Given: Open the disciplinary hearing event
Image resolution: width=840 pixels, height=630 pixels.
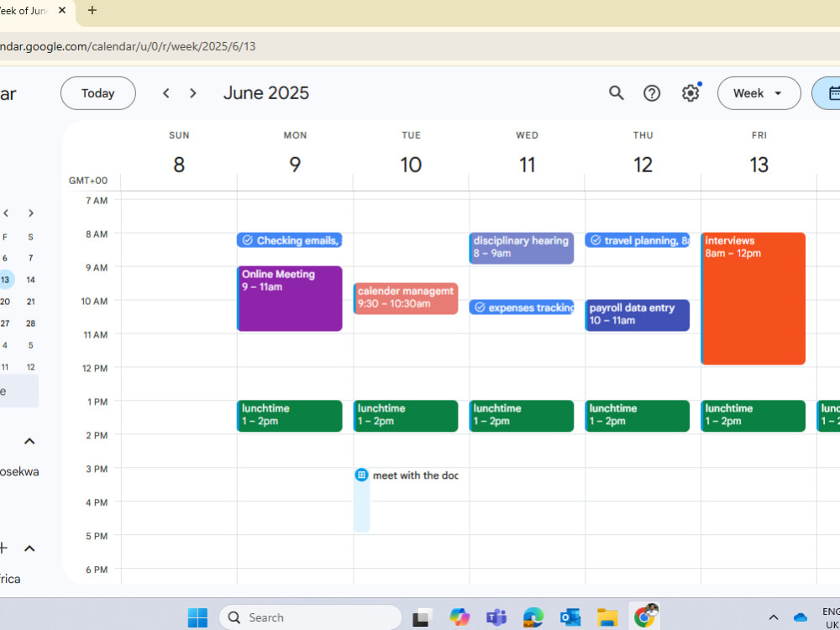Looking at the screenshot, I should [x=522, y=248].
